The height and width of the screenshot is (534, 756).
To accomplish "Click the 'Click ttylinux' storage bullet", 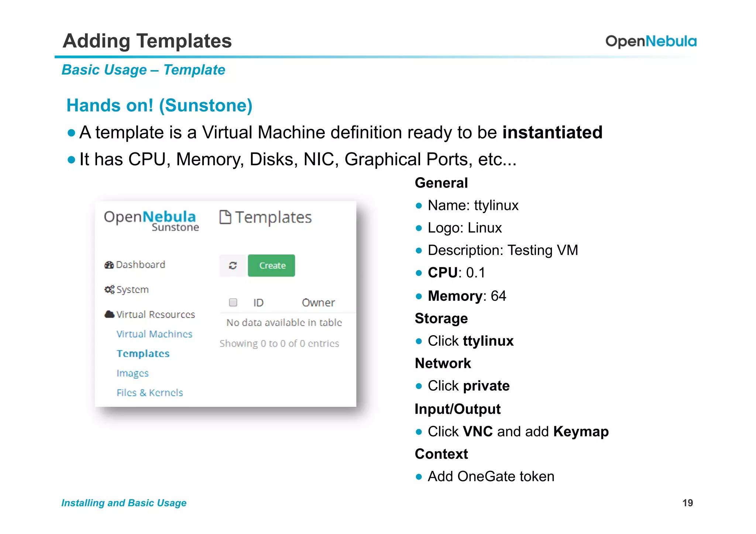I will coord(471,341).
